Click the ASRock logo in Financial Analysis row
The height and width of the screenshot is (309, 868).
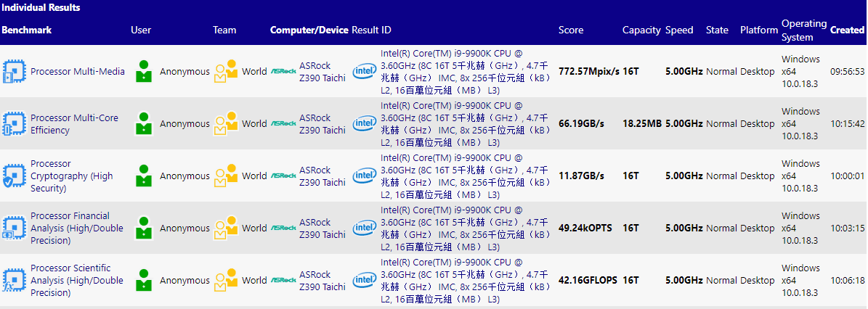click(x=283, y=228)
